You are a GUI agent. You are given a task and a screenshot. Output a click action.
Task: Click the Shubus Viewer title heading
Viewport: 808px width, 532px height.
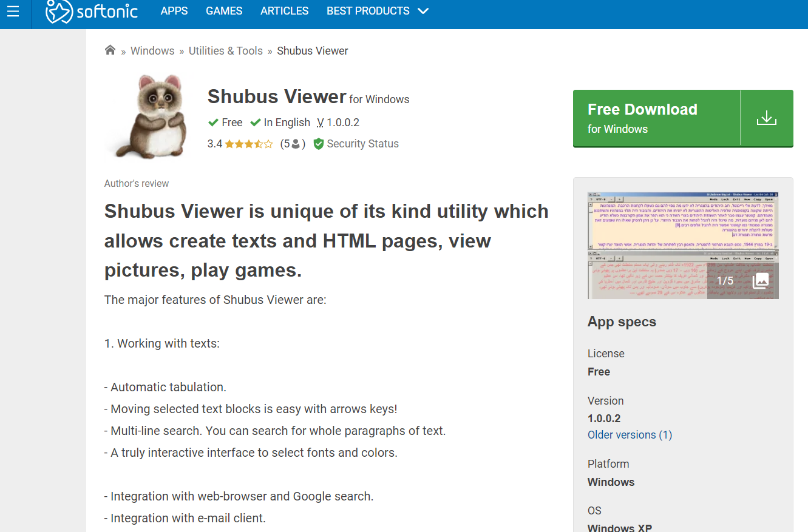[277, 96]
